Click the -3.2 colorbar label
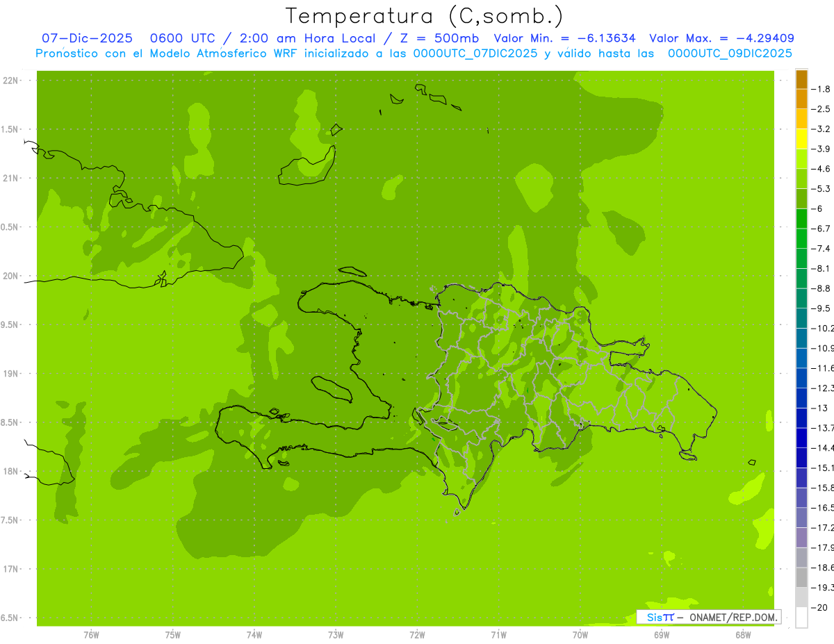 [x=821, y=129]
